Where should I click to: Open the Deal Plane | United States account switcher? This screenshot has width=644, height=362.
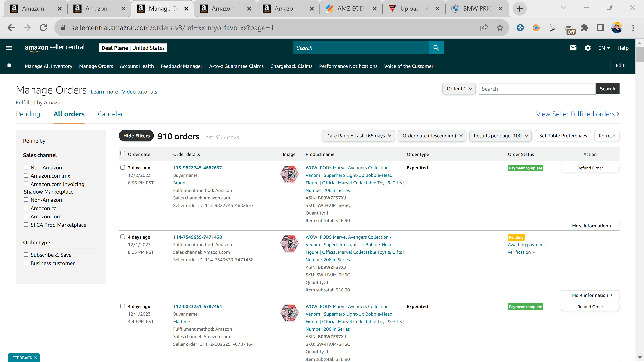[133, 48]
